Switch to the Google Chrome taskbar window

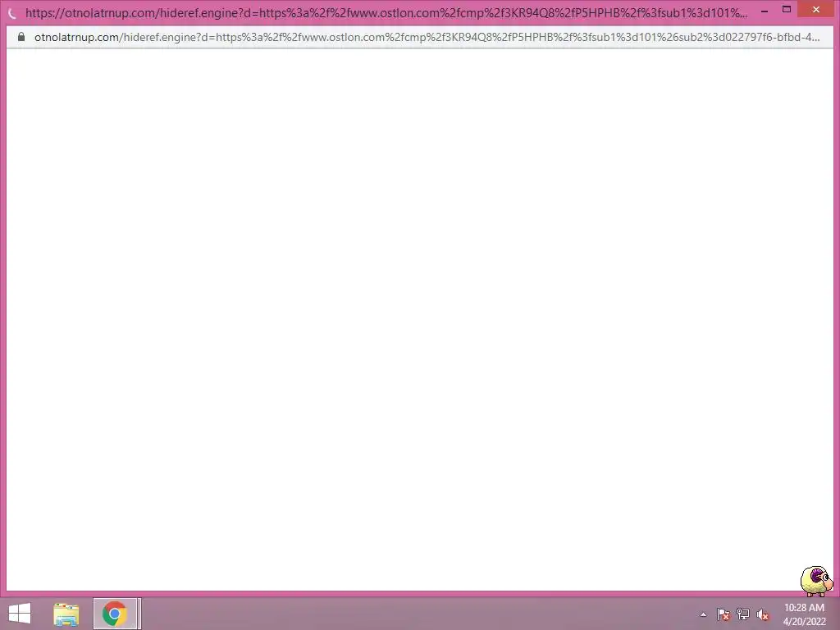click(115, 614)
